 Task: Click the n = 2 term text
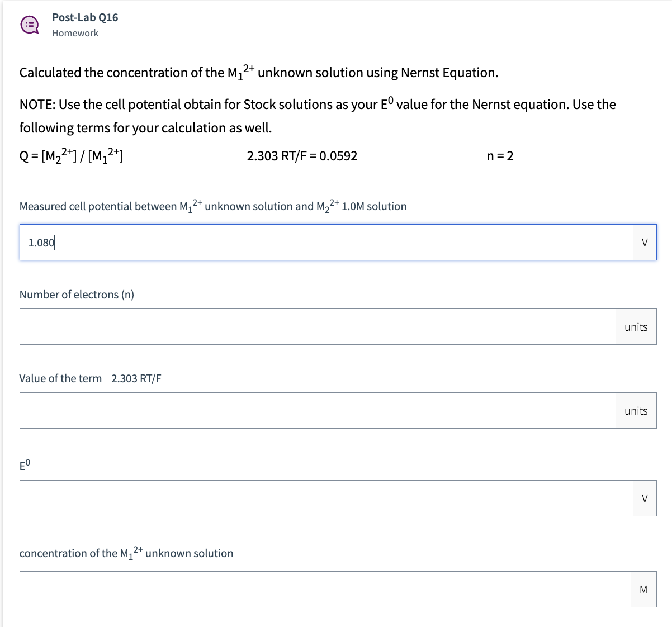(501, 156)
